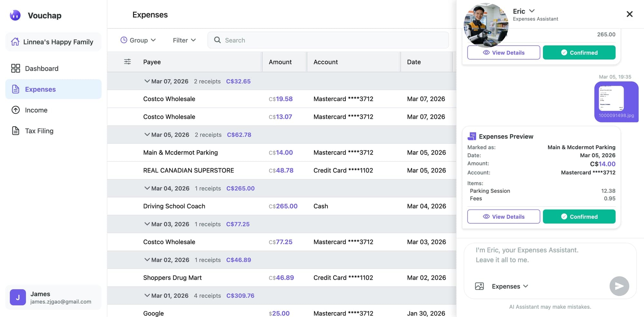The image size is (644, 317).
Task: Open the Group dropdown
Action: 138,40
